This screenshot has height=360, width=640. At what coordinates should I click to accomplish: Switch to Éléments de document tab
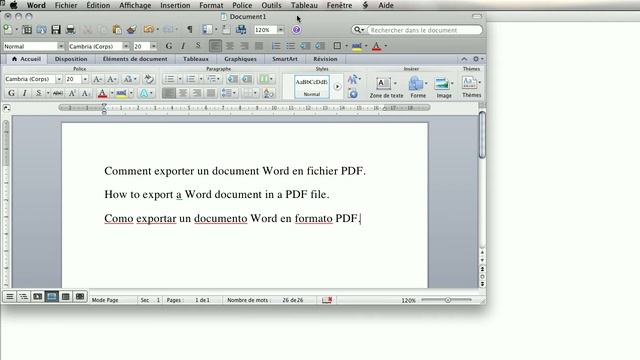(x=135, y=59)
